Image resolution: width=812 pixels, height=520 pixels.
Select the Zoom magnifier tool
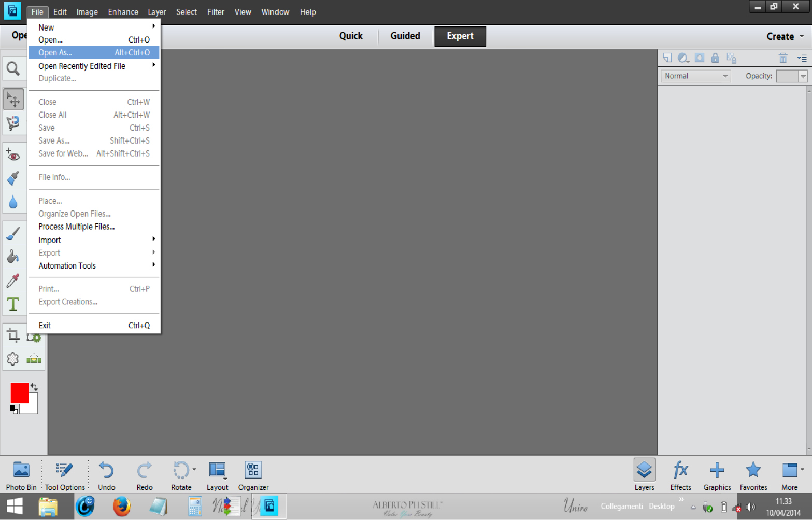pyautogui.click(x=13, y=68)
